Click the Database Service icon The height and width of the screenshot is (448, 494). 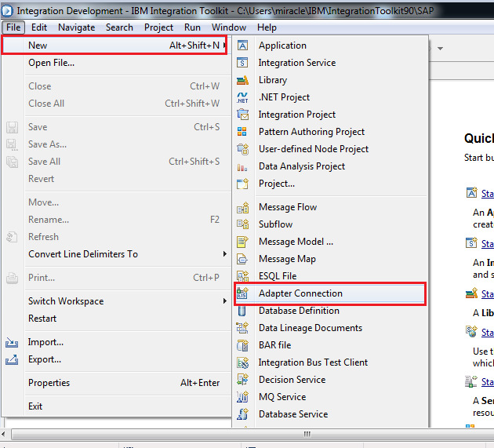pos(242,414)
